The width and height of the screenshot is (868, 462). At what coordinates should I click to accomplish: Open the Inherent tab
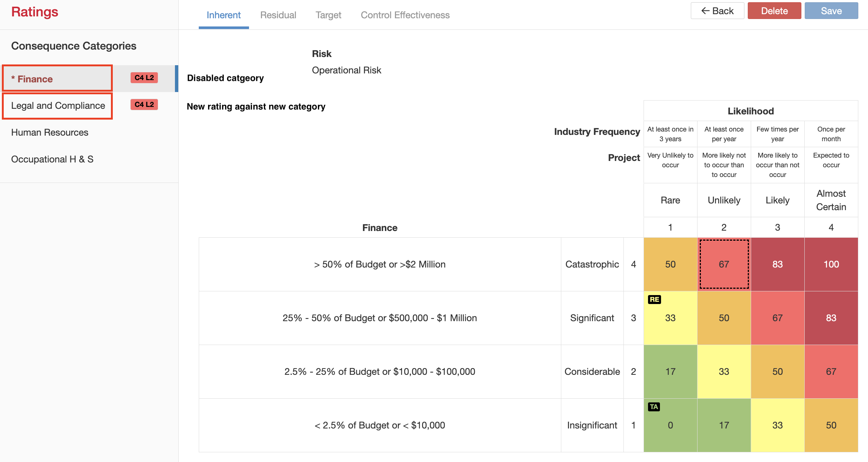coord(223,15)
